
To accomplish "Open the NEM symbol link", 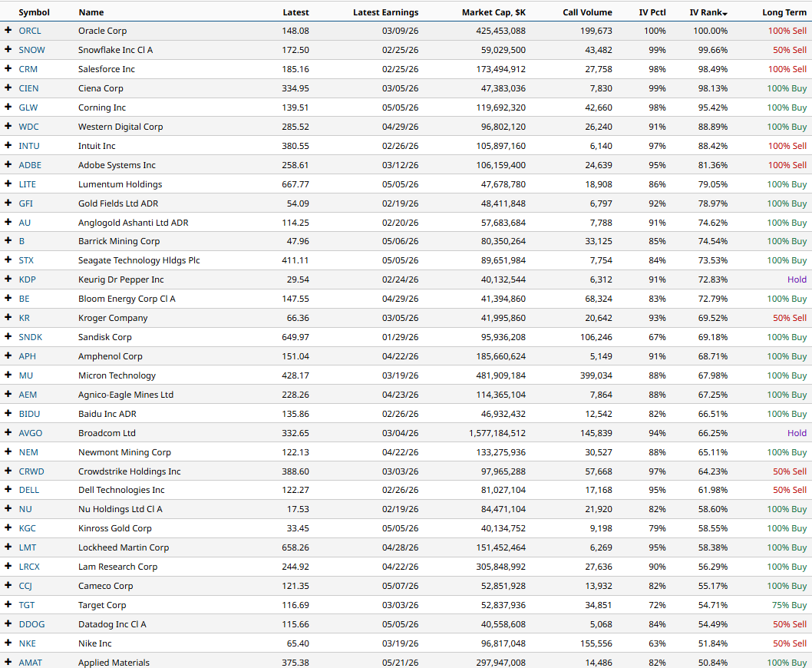I will click(x=28, y=452).
